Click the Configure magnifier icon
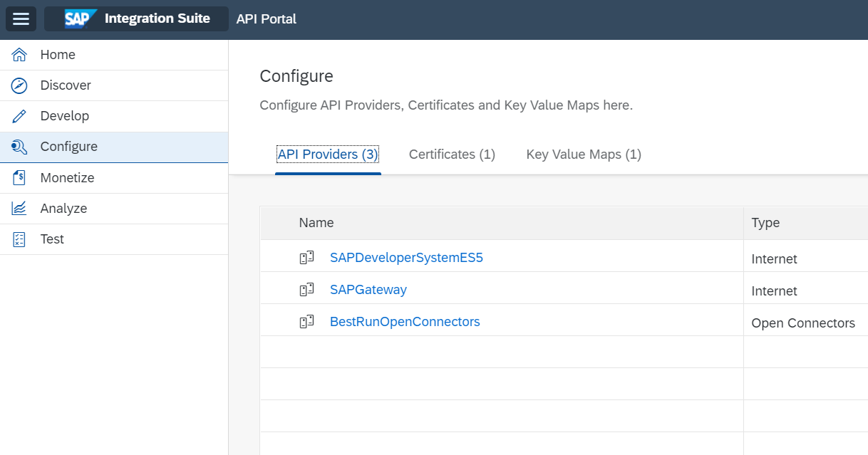This screenshot has width=868, height=455. [19, 147]
